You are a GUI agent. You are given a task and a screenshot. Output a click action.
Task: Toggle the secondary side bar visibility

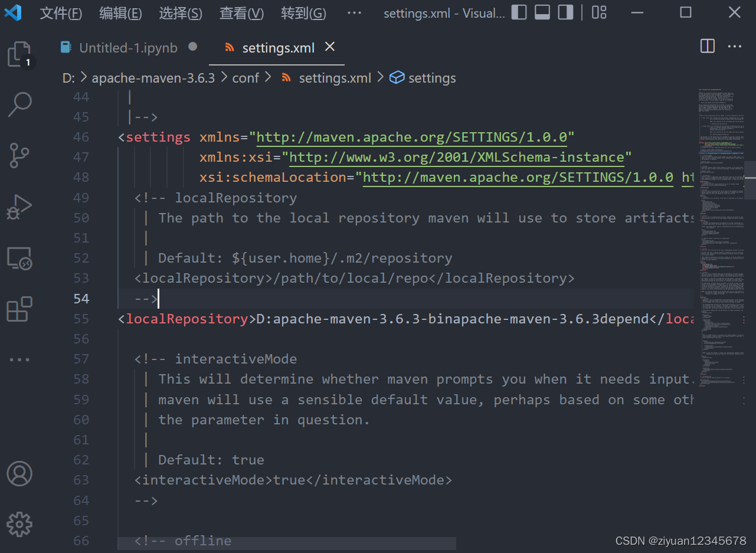point(565,12)
